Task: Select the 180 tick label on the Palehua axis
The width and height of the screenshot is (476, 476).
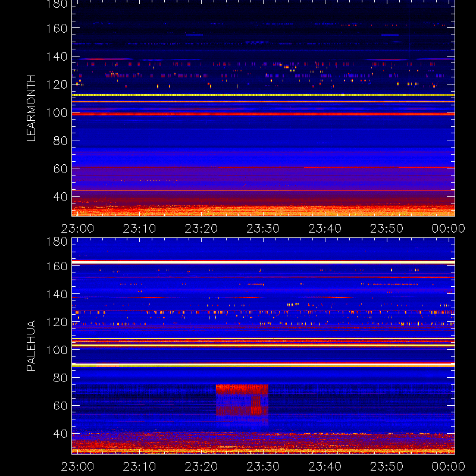Action: tap(57, 242)
